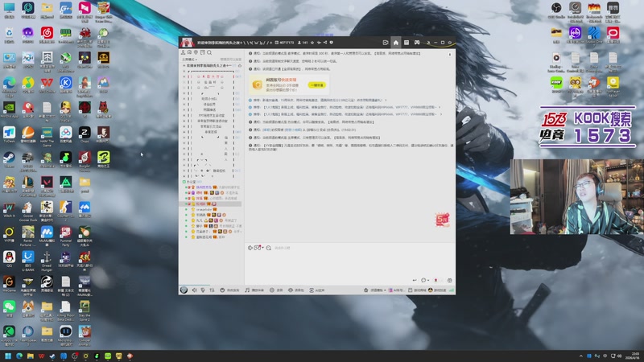Click the 播放伴奏 music button

(254, 290)
